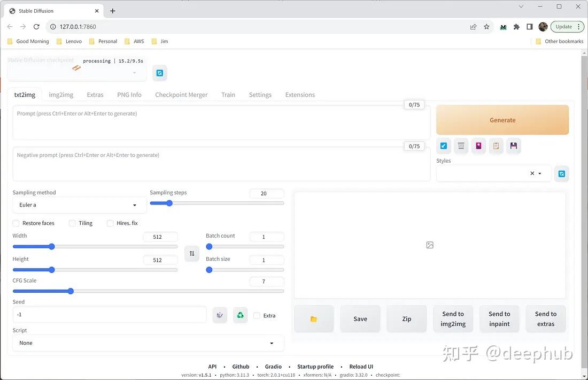
Task: Reload the browser page
Action: coord(36,27)
